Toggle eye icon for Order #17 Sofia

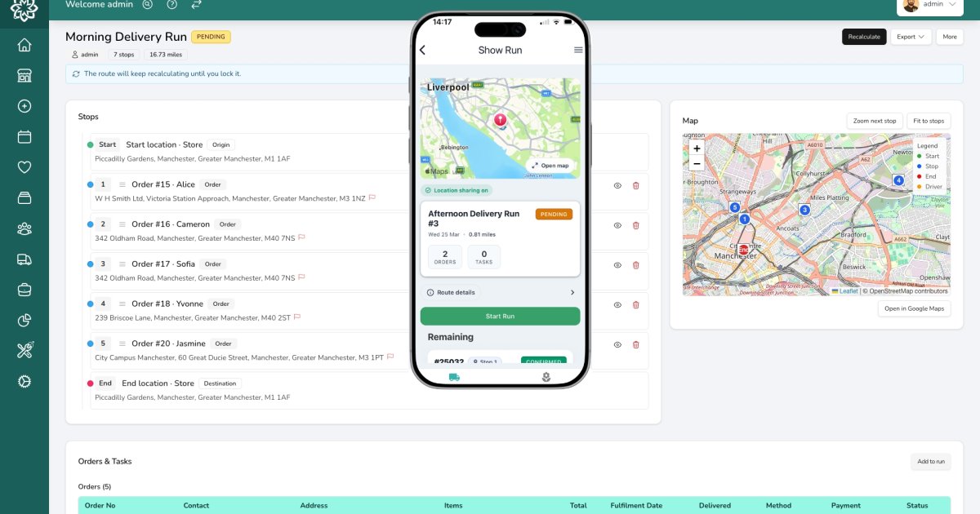(617, 265)
